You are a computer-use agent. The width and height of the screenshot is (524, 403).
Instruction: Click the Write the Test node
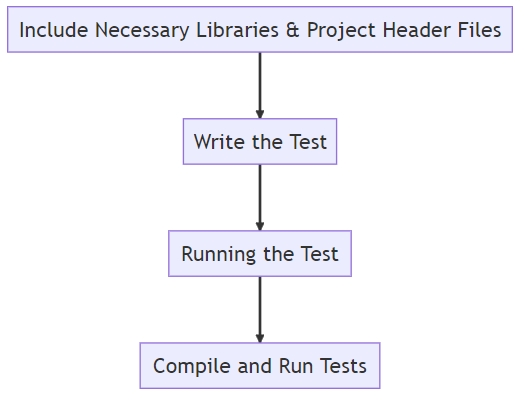260,141
